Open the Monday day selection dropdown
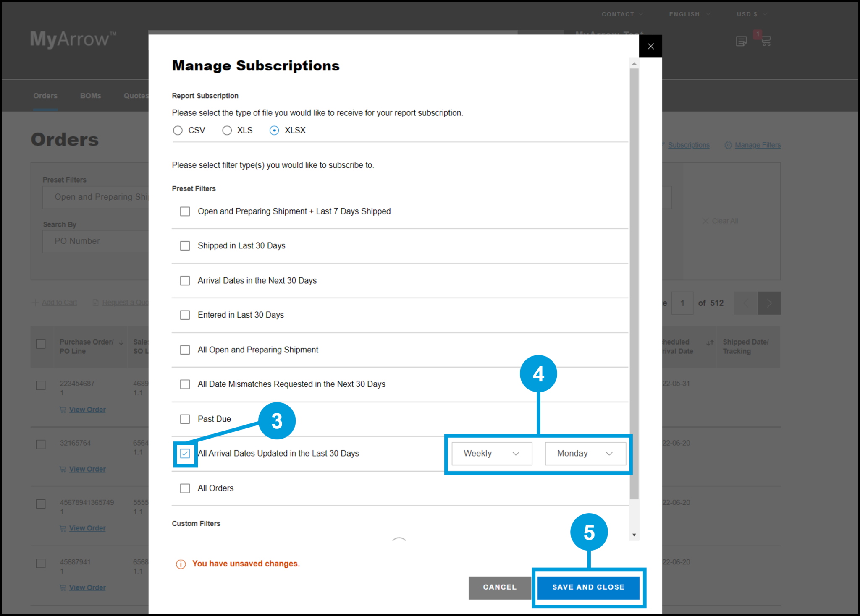Screen dimensions: 860x616 (585, 454)
